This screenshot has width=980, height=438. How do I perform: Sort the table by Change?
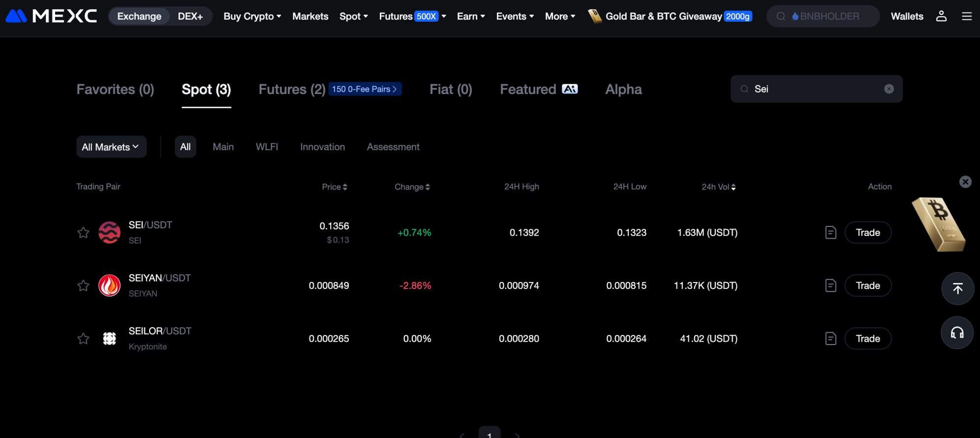pyautogui.click(x=412, y=187)
